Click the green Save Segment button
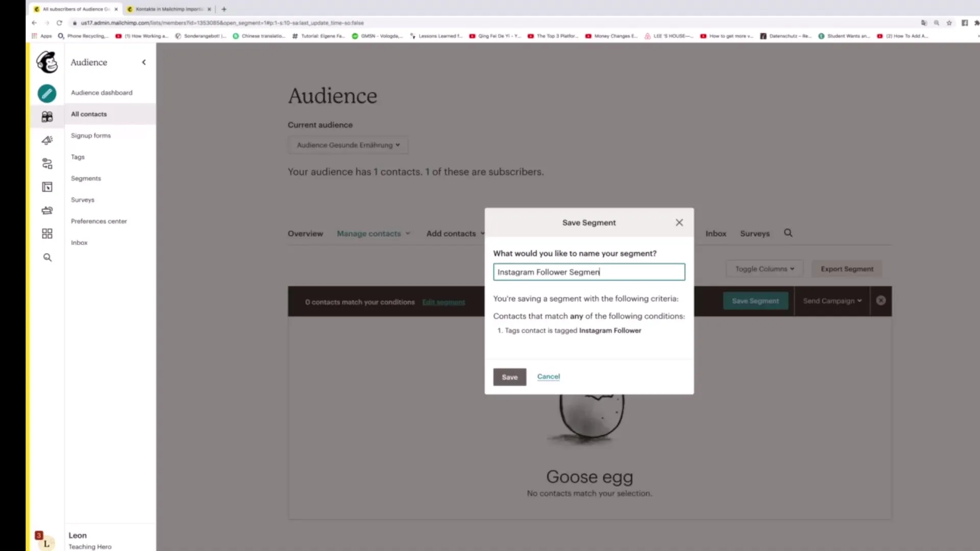Screen dimensions: 980x551 pyautogui.click(x=755, y=301)
